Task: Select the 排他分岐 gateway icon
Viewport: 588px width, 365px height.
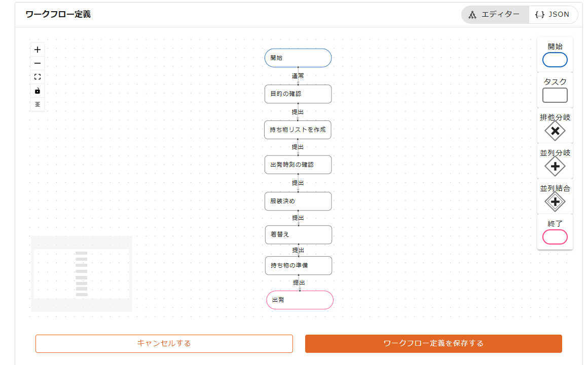Action: tap(555, 131)
